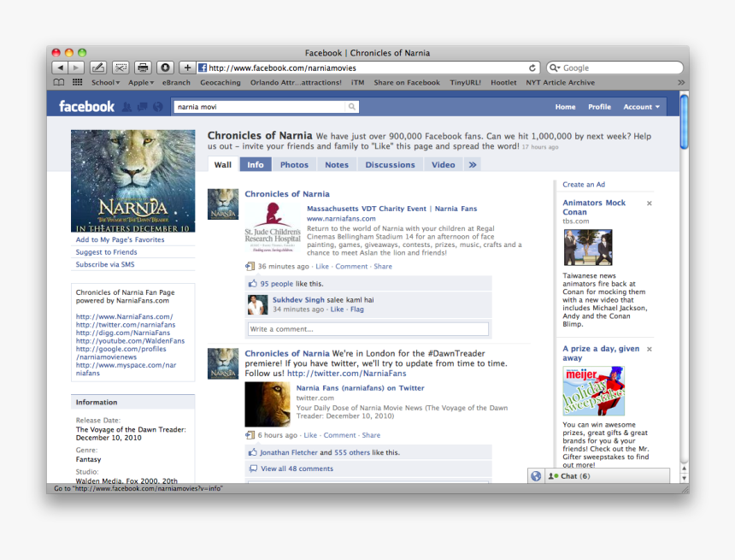Image resolution: width=735 pixels, height=560 pixels.
Task: Click the friend requests icon in Facebook header
Action: point(126,107)
